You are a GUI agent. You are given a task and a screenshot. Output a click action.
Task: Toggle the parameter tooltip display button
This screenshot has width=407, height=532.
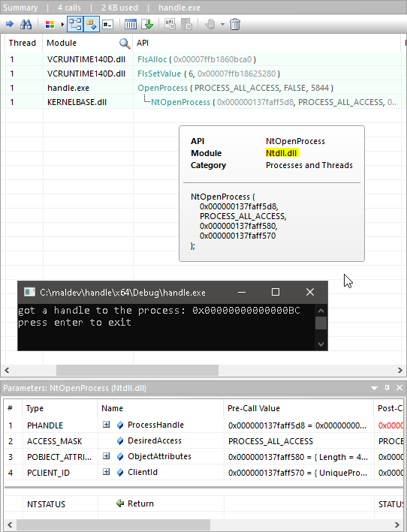click(x=92, y=24)
